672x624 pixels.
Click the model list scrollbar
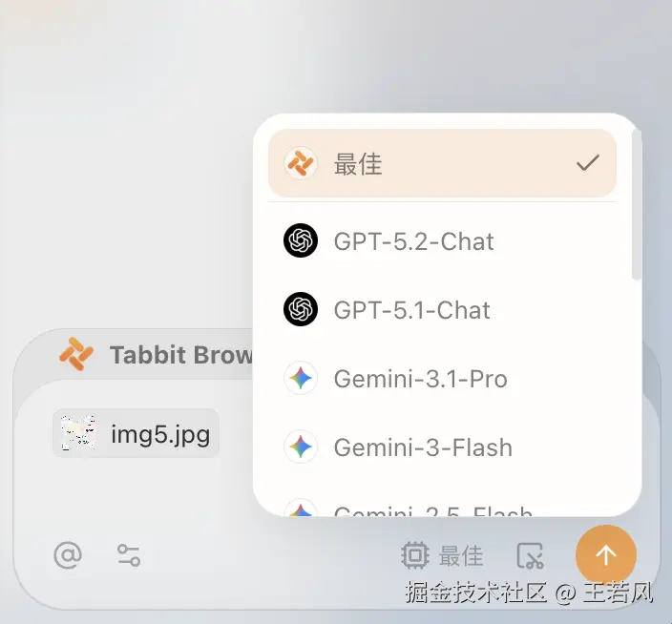pos(637,205)
